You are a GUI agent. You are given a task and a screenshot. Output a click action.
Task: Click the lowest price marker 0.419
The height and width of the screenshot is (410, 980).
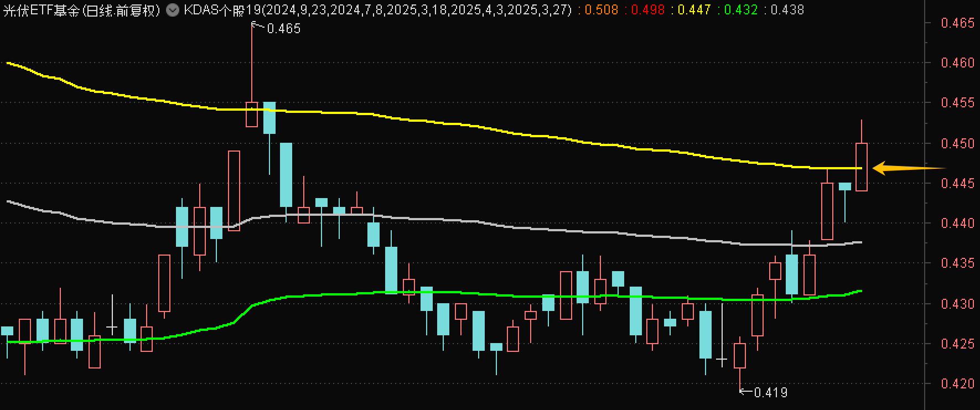(770, 392)
